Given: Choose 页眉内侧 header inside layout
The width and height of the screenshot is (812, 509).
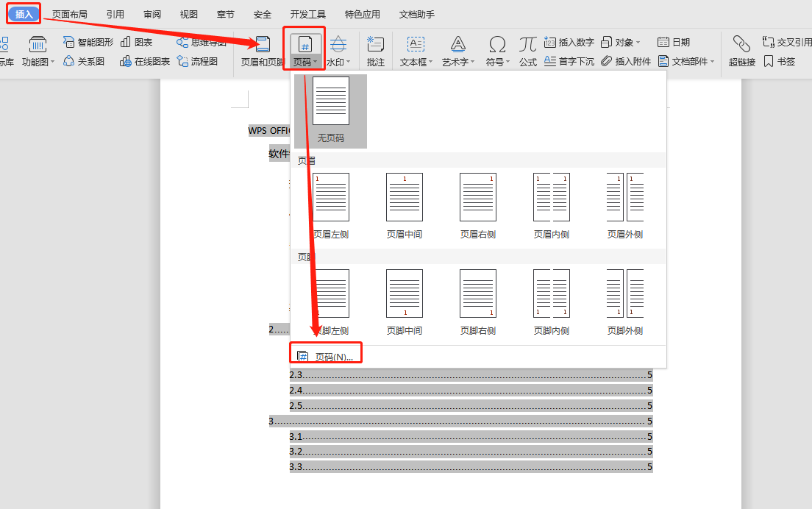Looking at the screenshot, I should [552, 206].
